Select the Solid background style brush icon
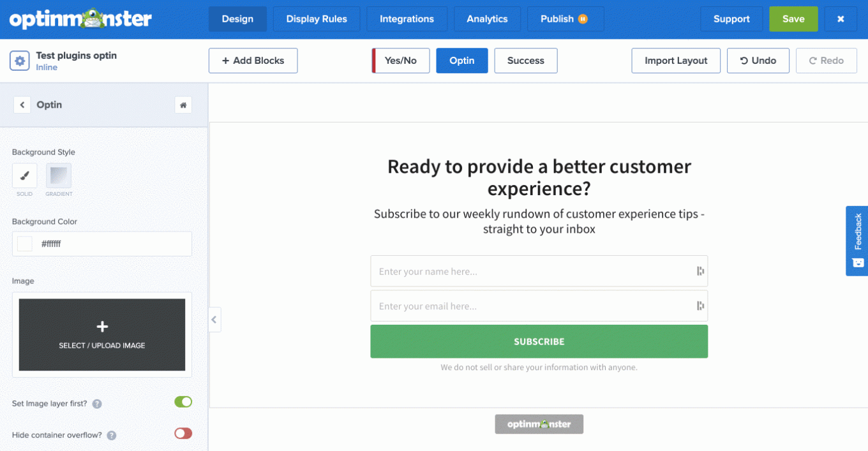The width and height of the screenshot is (868, 451). coord(25,176)
